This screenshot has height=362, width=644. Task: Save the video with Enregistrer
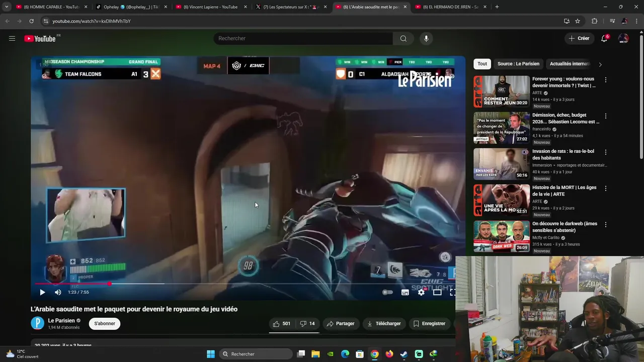pos(429,323)
